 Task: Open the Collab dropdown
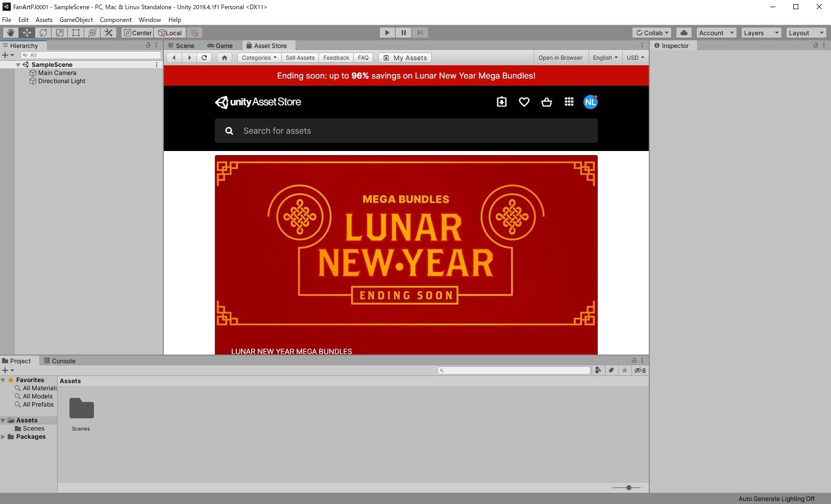point(652,33)
